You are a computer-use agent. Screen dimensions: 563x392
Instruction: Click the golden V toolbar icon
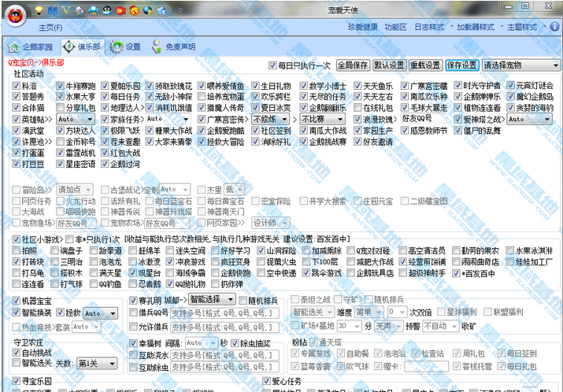(66, 10)
